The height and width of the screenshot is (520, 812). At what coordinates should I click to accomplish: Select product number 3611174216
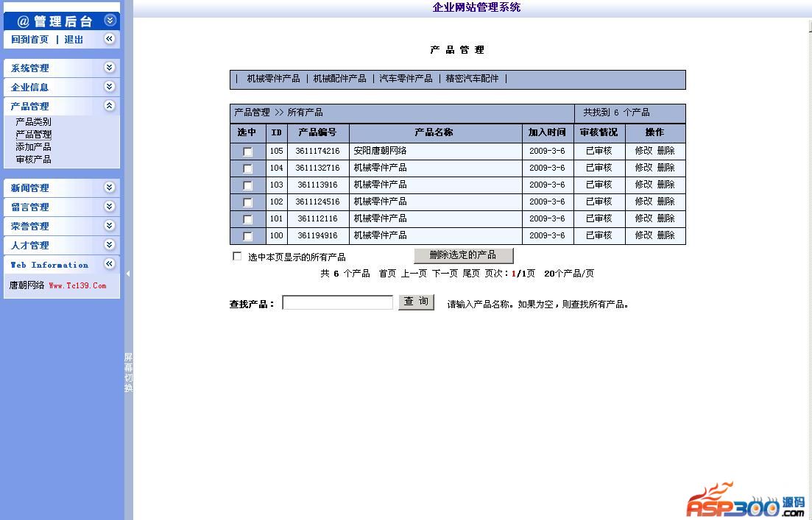[x=317, y=151]
